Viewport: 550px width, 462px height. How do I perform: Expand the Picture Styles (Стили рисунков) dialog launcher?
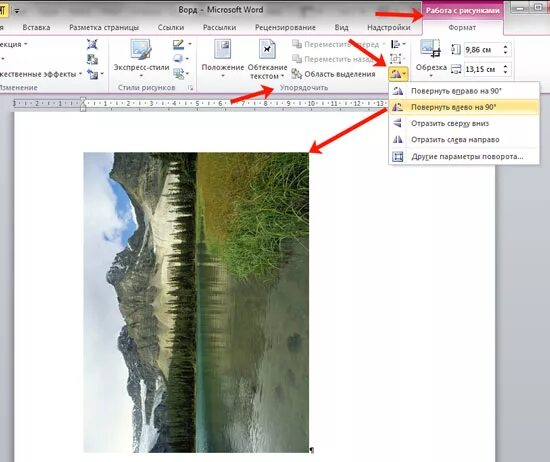pyautogui.click(x=190, y=88)
